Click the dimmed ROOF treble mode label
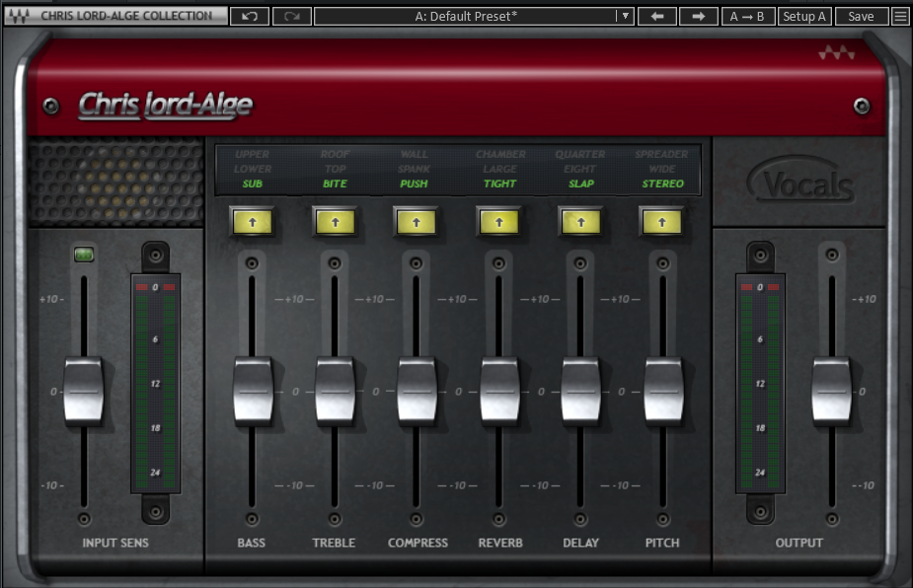 (x=335, y=154)
